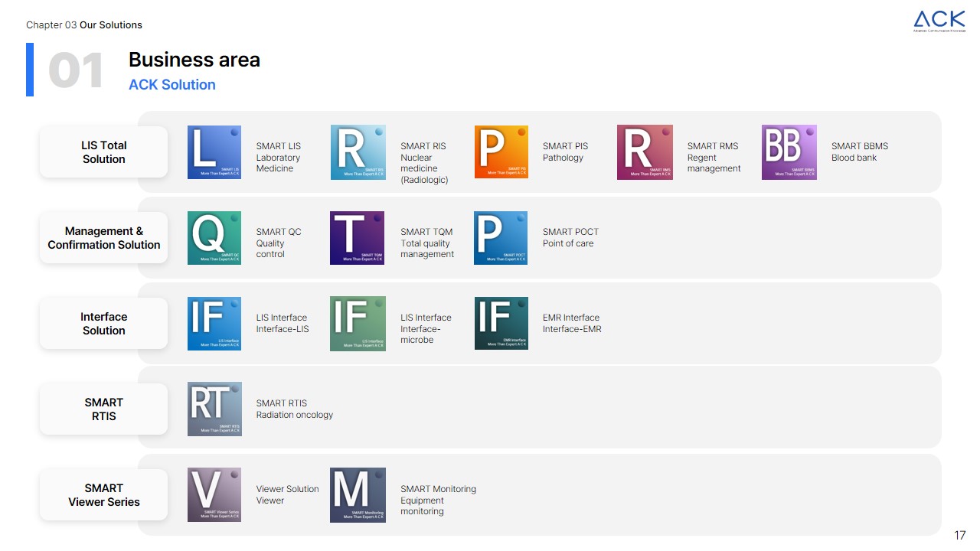The width and height of the screenshot is (980, 551).
Task: Click the orange SMART PIS Pathology icon
Action: 501,152
